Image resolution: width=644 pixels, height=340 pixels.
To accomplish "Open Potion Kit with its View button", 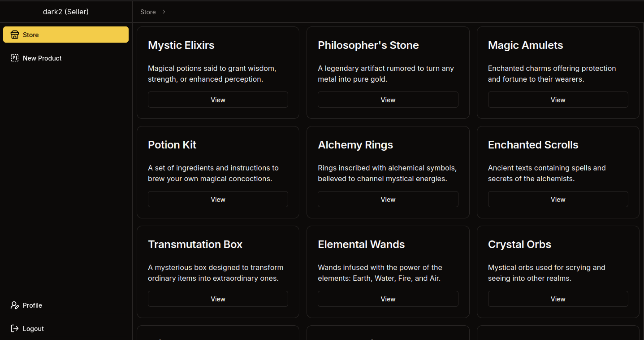I will [x=218, y=199].
